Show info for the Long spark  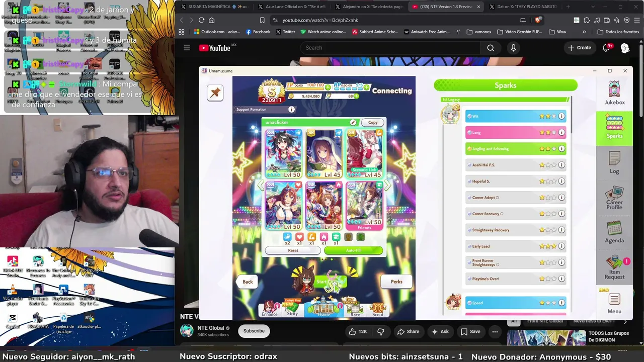click(x=561, y=132)
